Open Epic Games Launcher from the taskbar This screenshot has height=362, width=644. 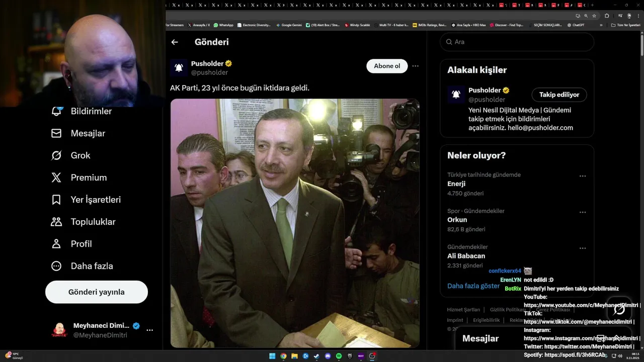tap(350, 356)
